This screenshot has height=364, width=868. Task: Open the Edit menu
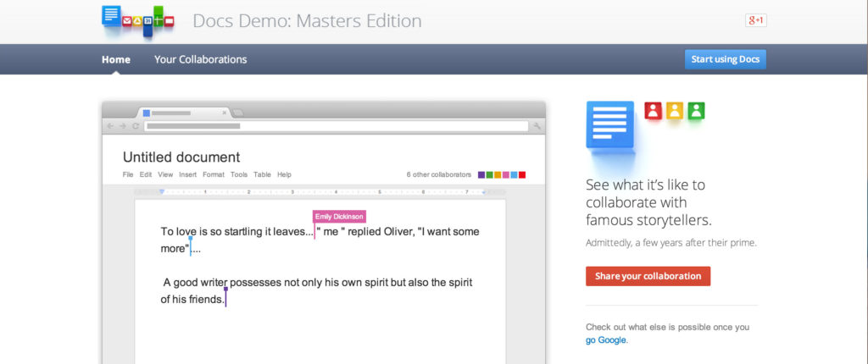pyautogui.click(x=146, y=174)
